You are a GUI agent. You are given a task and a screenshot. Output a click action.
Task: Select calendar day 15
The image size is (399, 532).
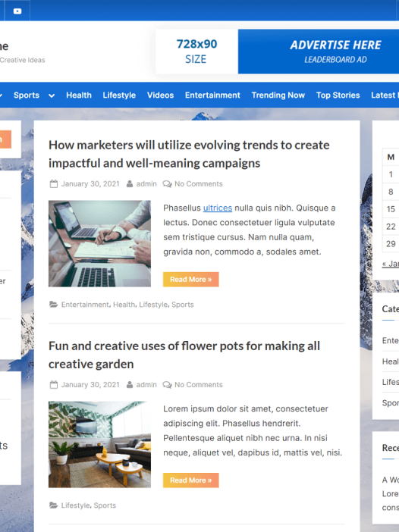pos(391,209)
